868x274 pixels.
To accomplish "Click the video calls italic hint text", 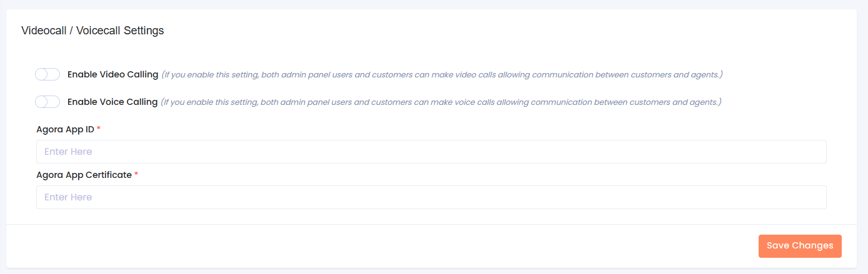I will [442, 75].
